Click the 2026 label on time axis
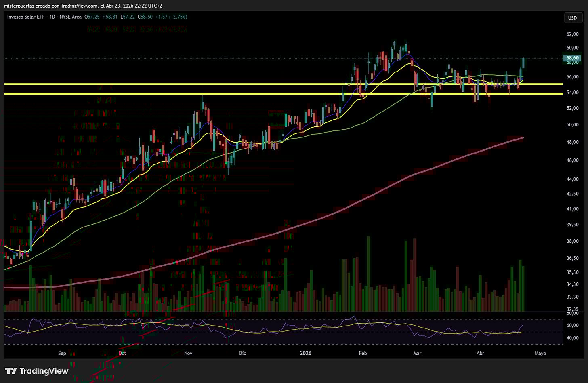The image size is (588, 383). [306, 353]
